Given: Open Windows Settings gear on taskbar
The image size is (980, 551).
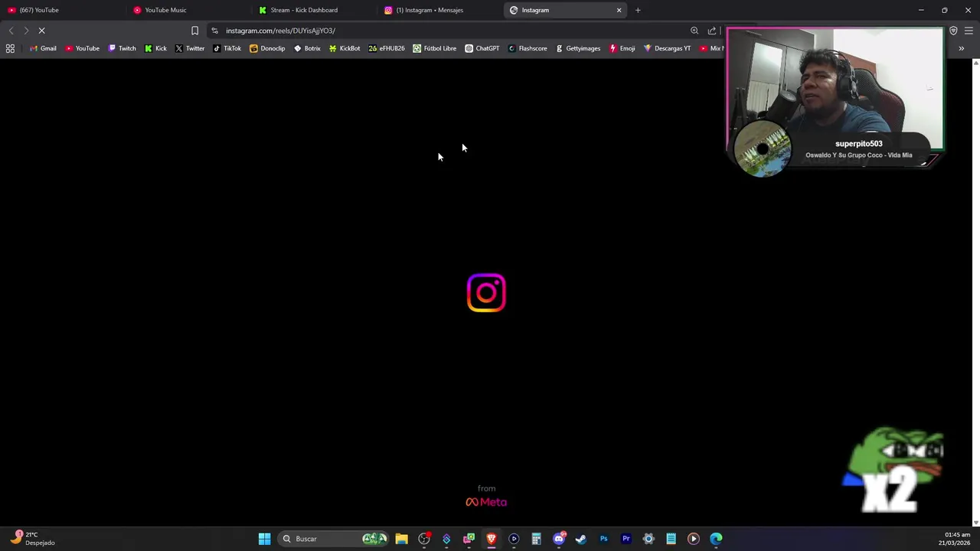Looking at the screenshot, I should (648, 539).
